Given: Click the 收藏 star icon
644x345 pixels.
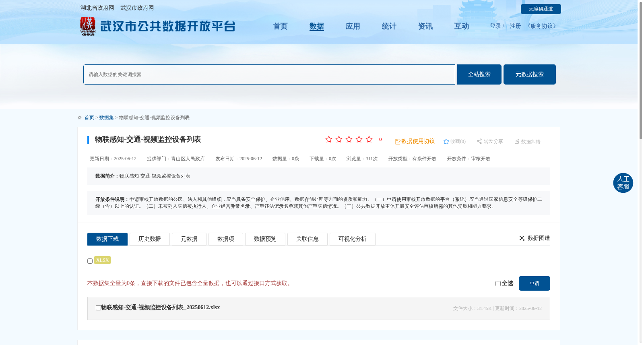Looking at the screenshot, I should tap(446, 141).
